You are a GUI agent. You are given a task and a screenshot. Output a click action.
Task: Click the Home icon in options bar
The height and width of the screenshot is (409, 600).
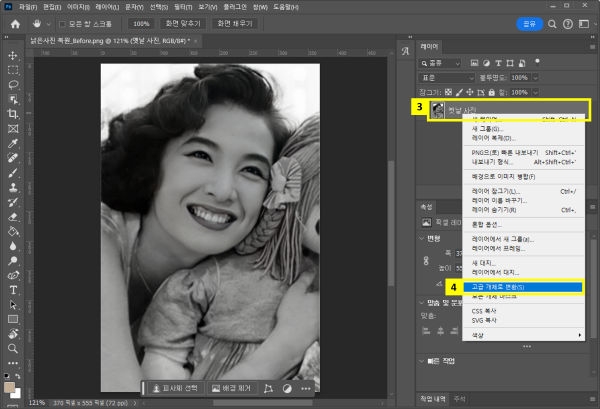(x=15, y=23)
